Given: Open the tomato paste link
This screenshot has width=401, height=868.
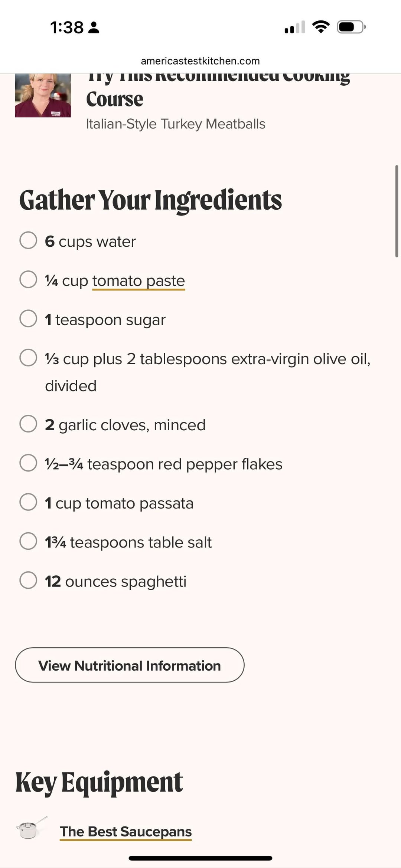Looking at the screenshot, I should pyautogui.click(x=138, y=281).
